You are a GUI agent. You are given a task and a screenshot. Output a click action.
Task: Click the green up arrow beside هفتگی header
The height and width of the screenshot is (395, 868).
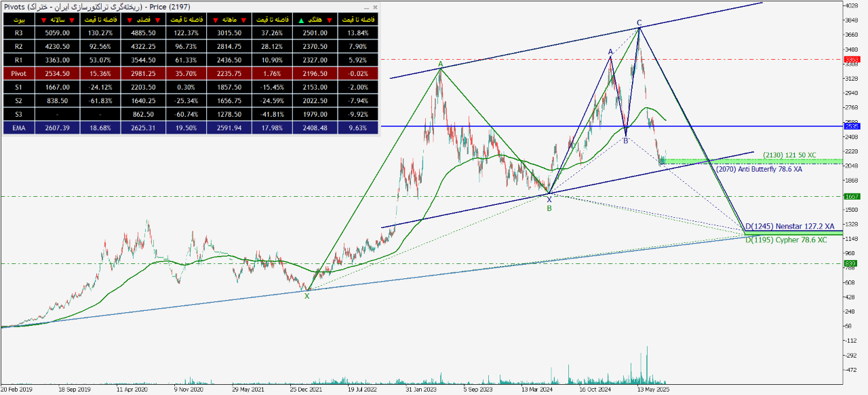coord(300,20)
